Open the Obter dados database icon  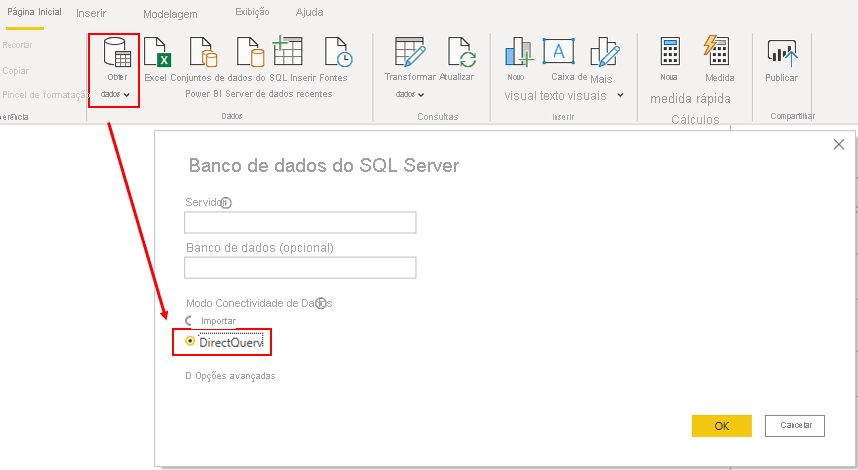coord(117,52)
